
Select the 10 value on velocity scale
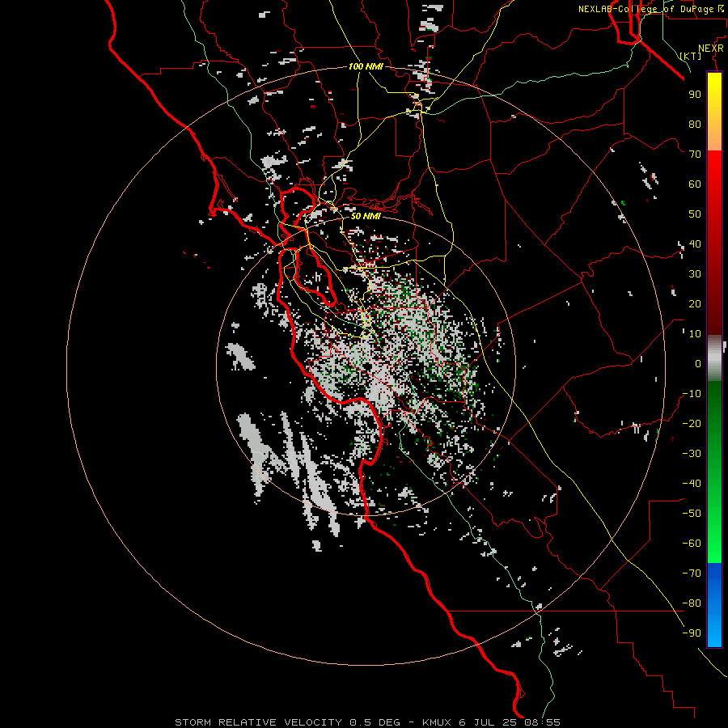pos(695,334)
